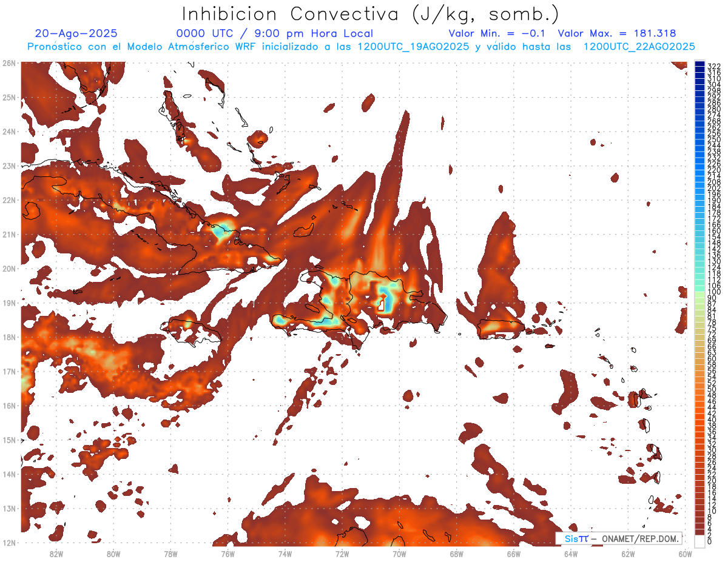The image size is (728, 562).
Task: Click the colorbar value label 322
Action: point(713,65)
